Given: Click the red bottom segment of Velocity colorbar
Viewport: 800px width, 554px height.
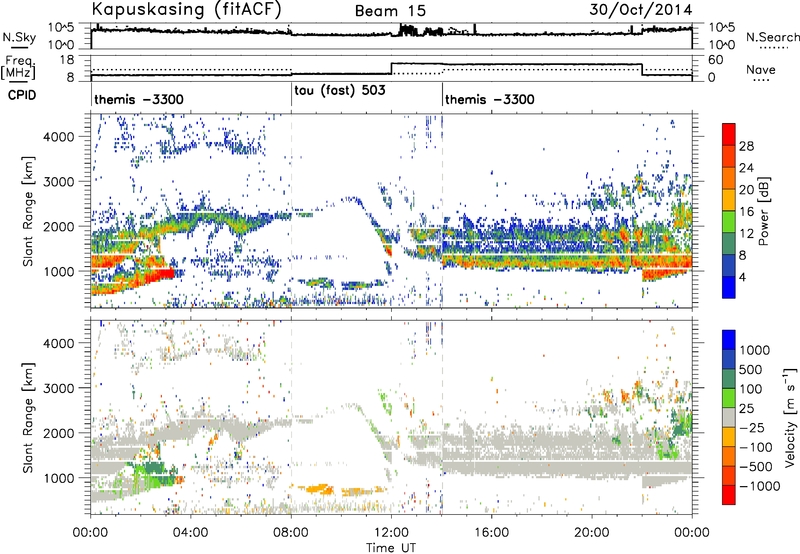Looking at the screenshot, I should [729, 495].
